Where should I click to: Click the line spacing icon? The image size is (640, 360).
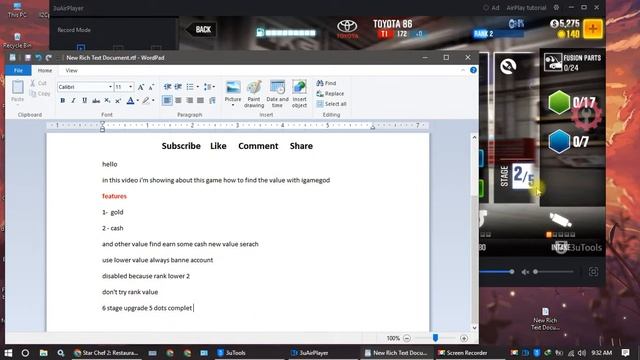point(207,87)
